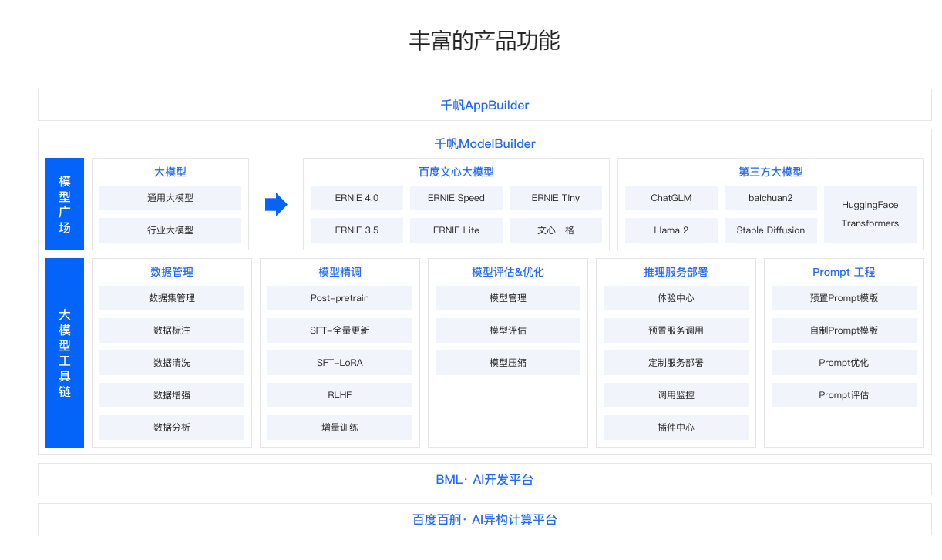Image resolution: width=942 pixels, height=560 pixels.
Task: Select ERNIE 4.0 model
Action: (x=357, y=198)
